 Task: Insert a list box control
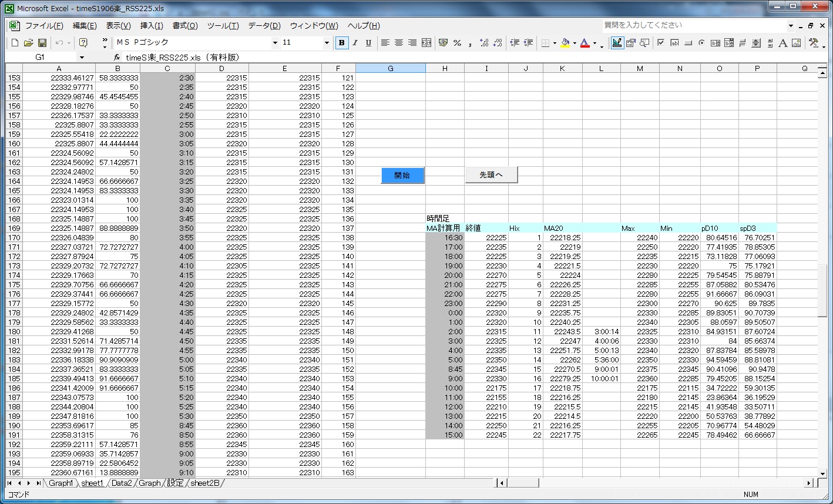716,43
